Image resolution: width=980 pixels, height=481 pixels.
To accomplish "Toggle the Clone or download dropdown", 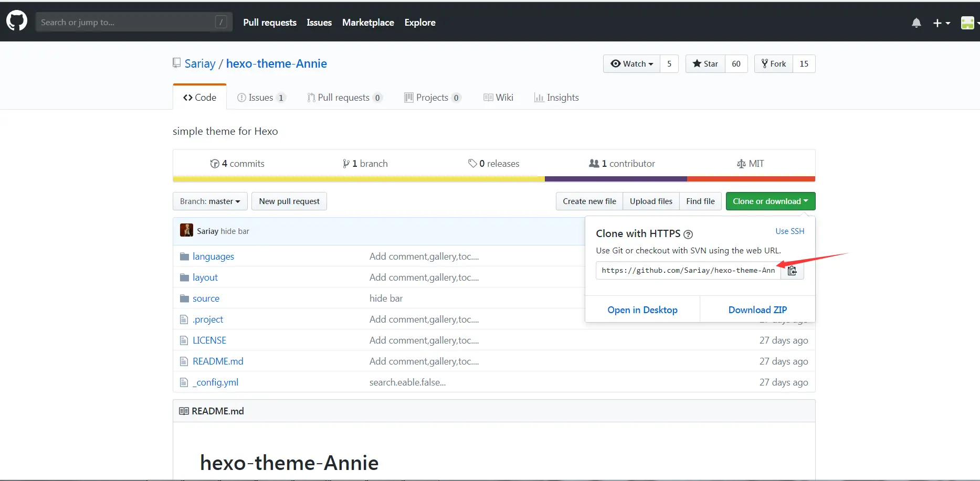I will click(x=770, y=201).
